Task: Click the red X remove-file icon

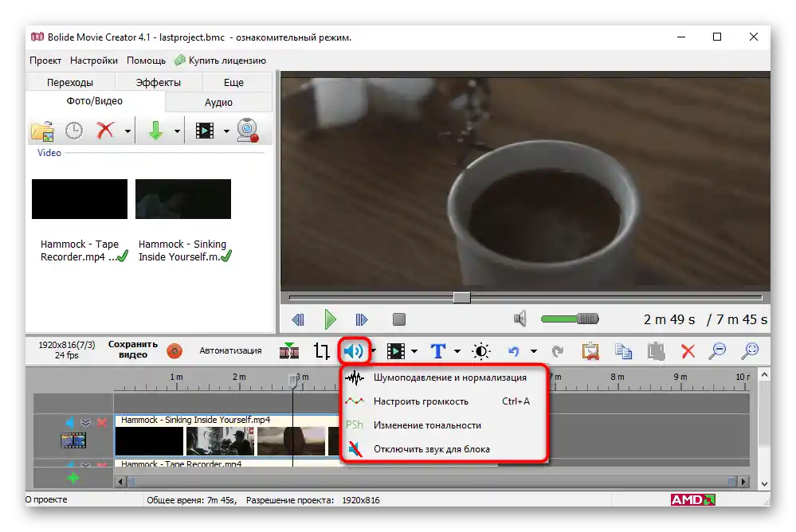Action: pos(105,131)
